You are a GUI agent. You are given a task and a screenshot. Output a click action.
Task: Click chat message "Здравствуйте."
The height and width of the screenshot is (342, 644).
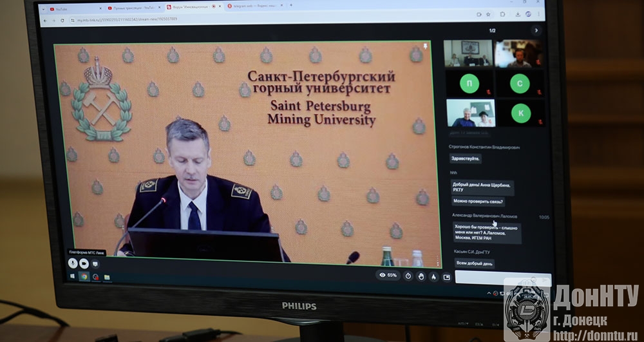click(x=466, y=158)
